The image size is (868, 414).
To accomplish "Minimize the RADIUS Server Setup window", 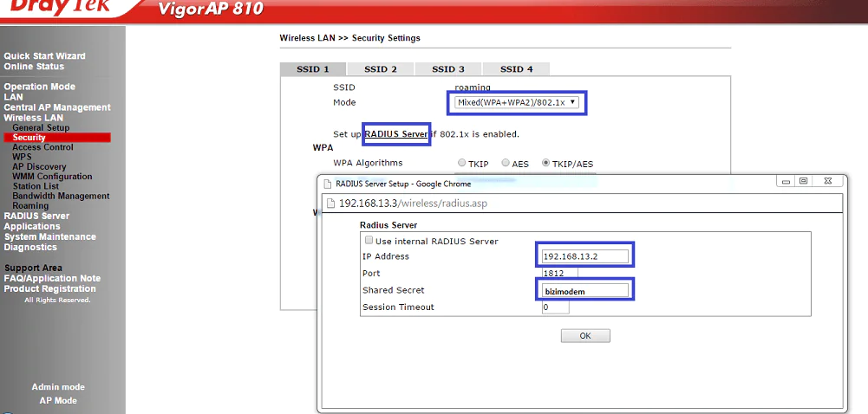I will [785, 181].
